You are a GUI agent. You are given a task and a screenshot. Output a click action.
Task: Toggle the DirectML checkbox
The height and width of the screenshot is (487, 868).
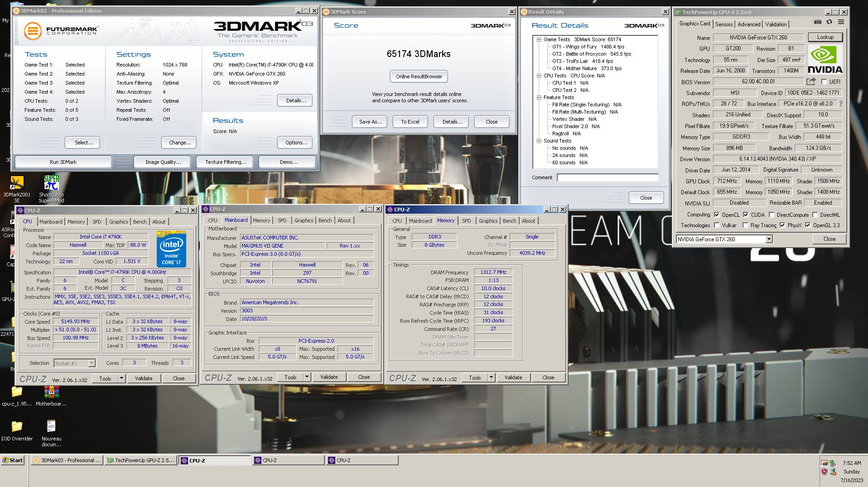tap(815, 215)
